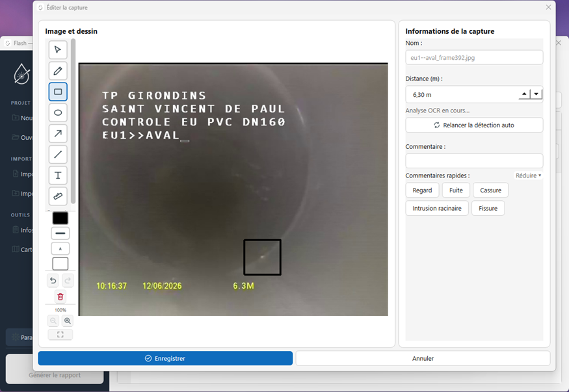The image size is (569, 392).
Task: Decrease the distance with the down arrow
Action: (536, 94)
